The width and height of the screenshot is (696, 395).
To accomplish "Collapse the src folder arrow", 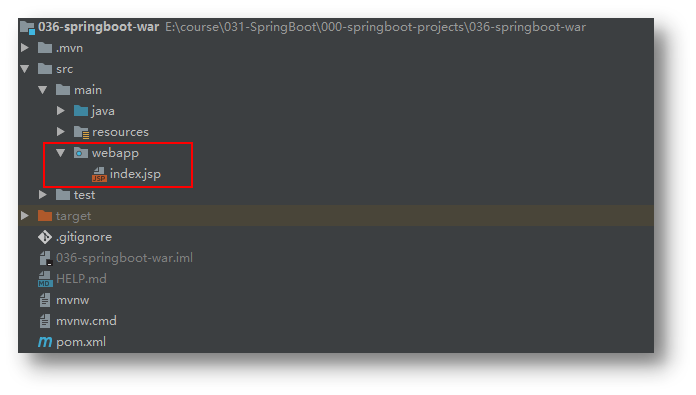I will 25,69.
